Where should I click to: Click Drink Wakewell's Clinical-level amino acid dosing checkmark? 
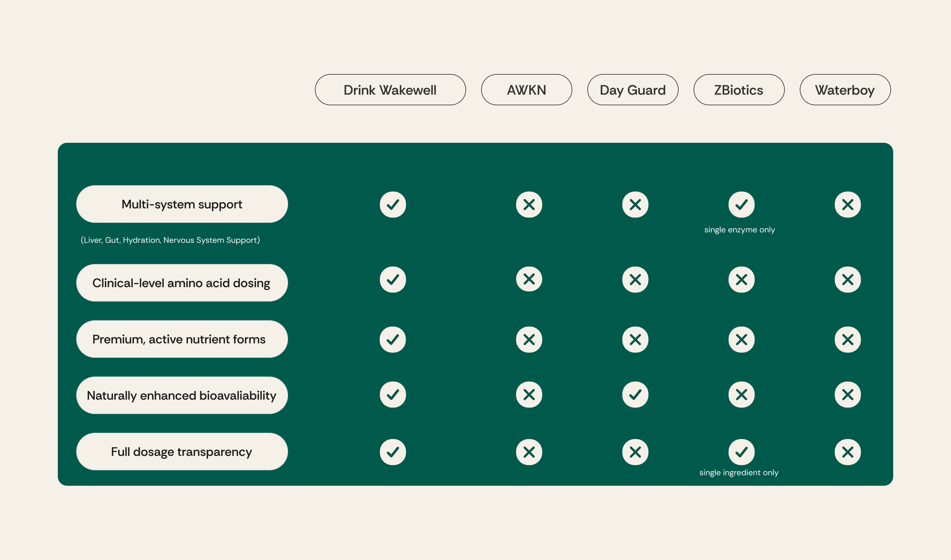tap(392, 280)
